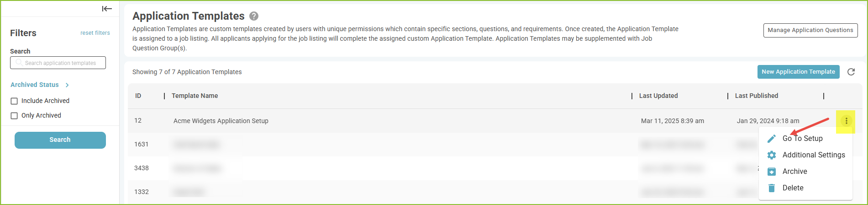The image size is (868, 205).
Task: Click the blue Search button
Action: click(x=60, y=140)
